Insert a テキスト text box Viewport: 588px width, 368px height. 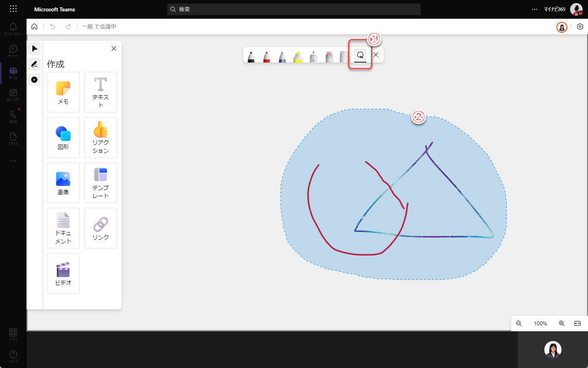point(100,92)
